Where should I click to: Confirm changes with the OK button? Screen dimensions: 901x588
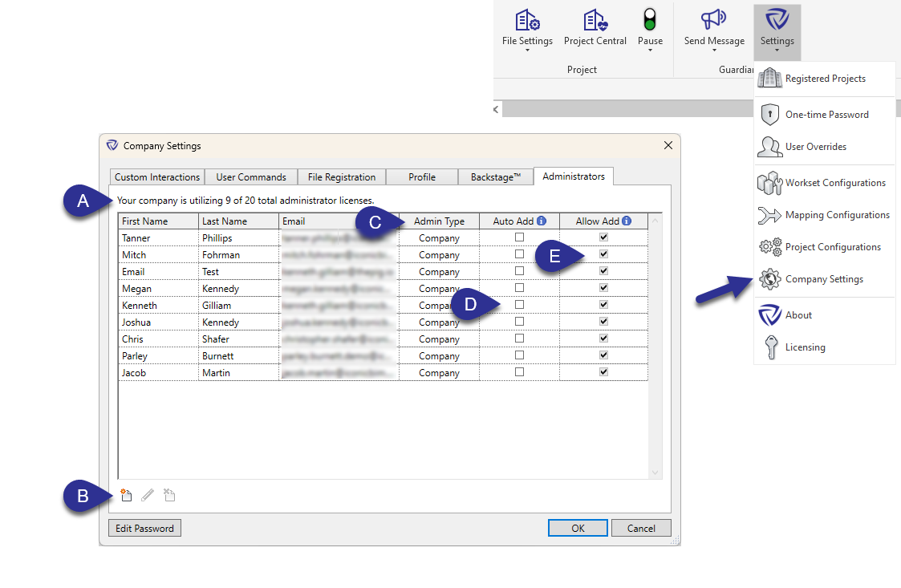point(578,528)
